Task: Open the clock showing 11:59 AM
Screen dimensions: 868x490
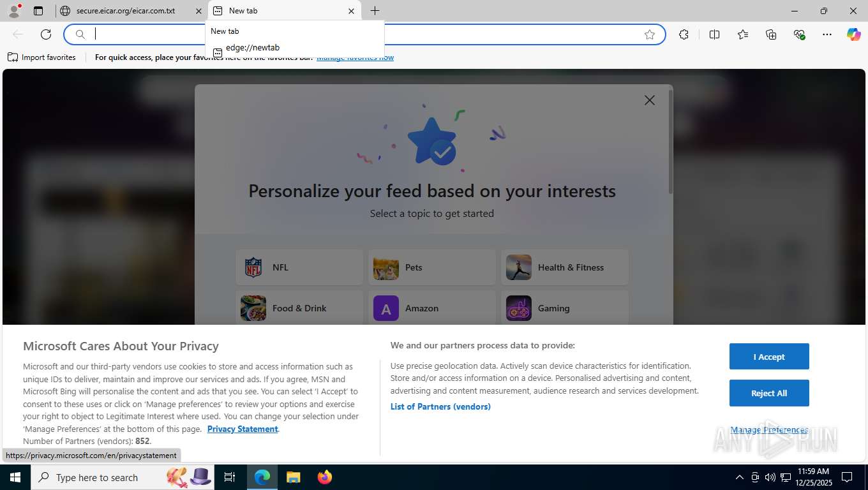Action: tap(813, 477)
